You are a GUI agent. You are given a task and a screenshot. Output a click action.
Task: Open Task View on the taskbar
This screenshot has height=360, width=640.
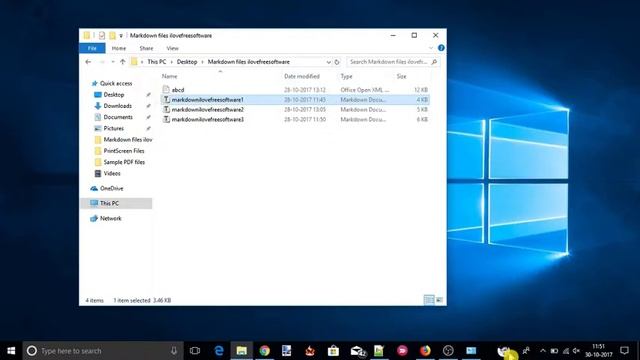[195, 351]
